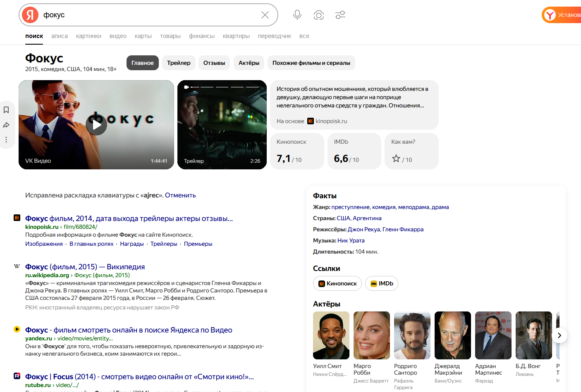Select the Актёры chip button
The image size is (581, 392).
click(x=249, y=63)
